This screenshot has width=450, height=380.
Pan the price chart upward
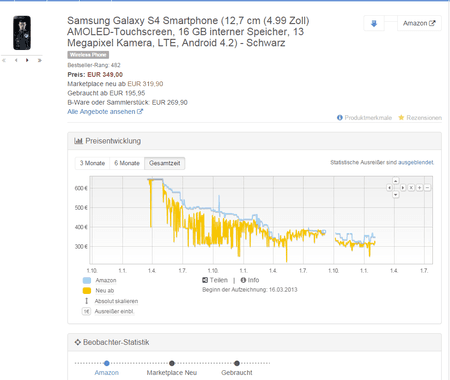pyautogui.click(x=395, y=181)
